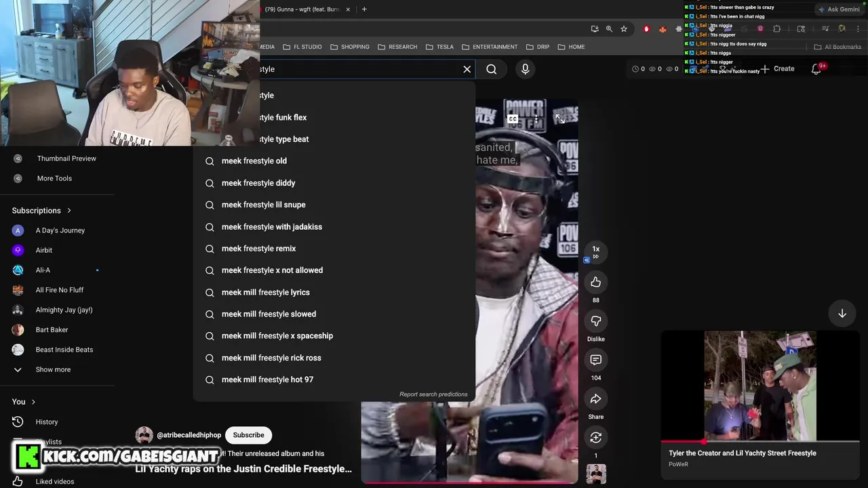
Task: Change the 1x playback speed
Action: pyautogui.click(x=596, y=251)
